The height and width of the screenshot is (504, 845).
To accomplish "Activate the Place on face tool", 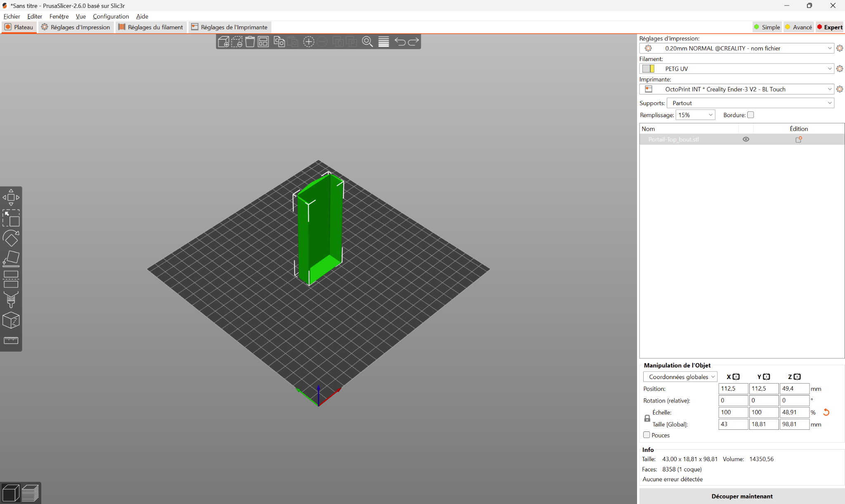I will click(11, 259).
